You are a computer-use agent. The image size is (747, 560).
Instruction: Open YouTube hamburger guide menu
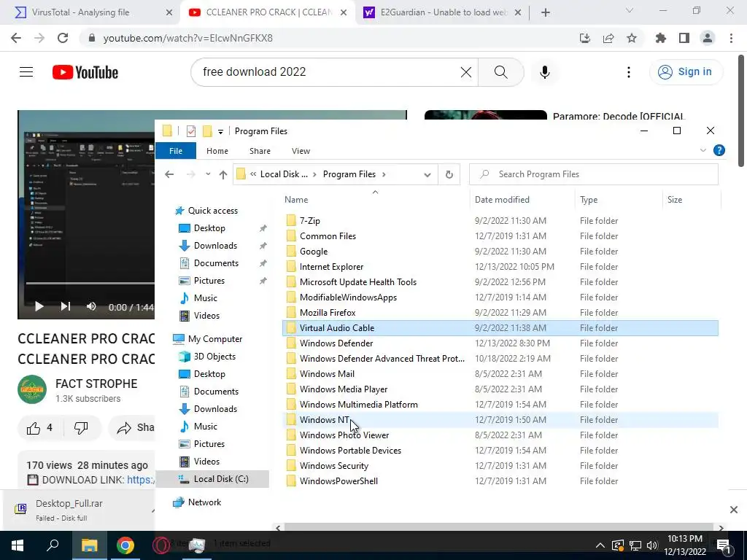point(26,72)
